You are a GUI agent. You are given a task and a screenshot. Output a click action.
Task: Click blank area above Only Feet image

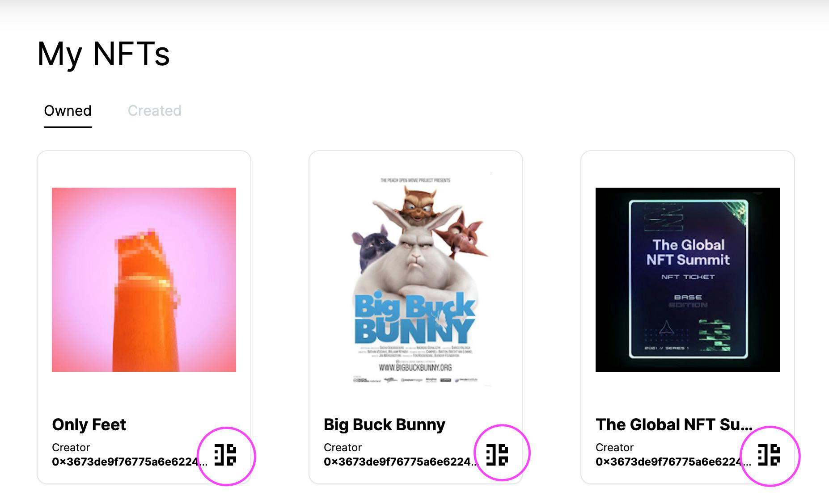click(144, 170)
